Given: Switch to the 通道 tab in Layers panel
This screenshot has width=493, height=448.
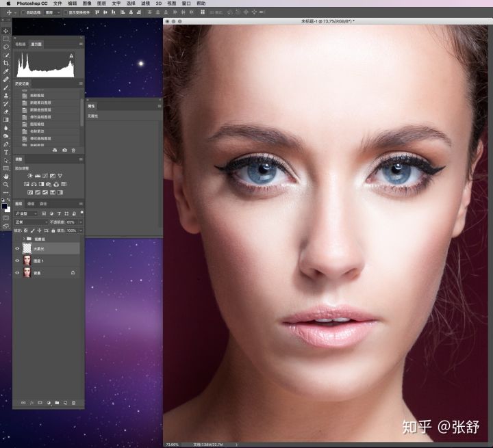Looking at the screenshot, I should tap(31, 204).
